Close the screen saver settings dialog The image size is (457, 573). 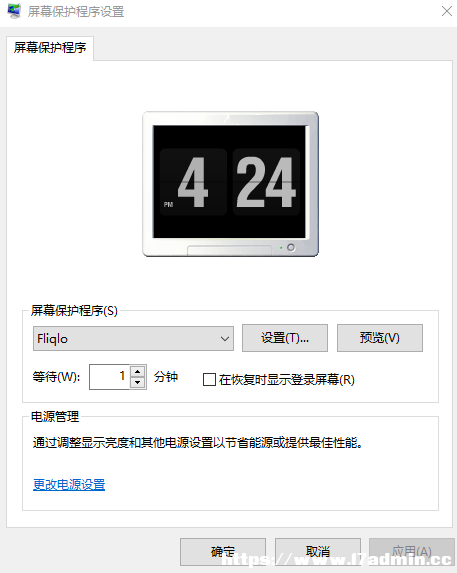click(446, 11)
